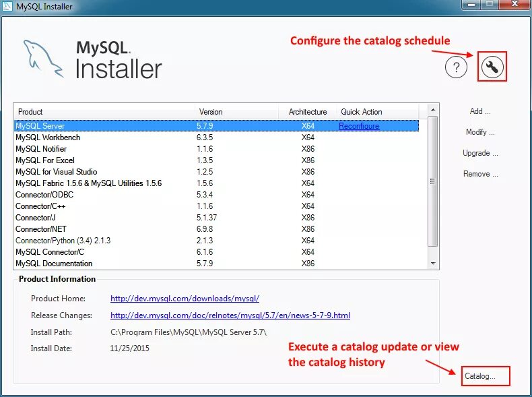Open the Release Changes URL link
The image size is (532, 397).
[x=230, y=315]
